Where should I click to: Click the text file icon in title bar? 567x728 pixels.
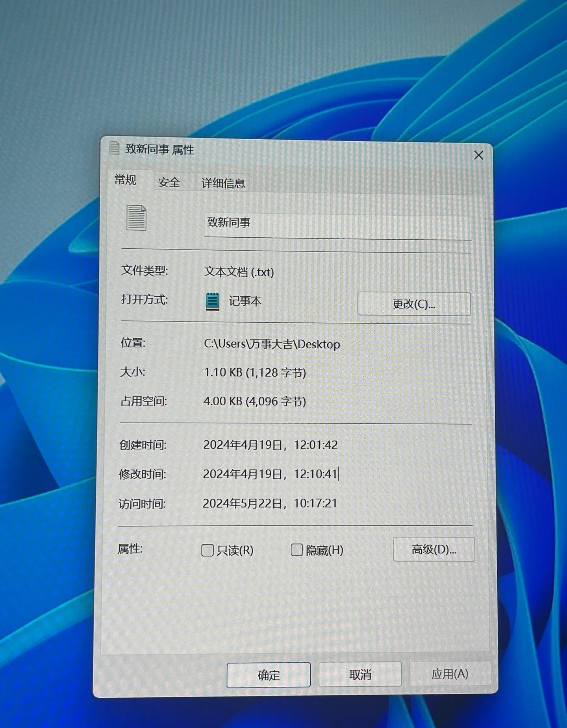[114, 148]
